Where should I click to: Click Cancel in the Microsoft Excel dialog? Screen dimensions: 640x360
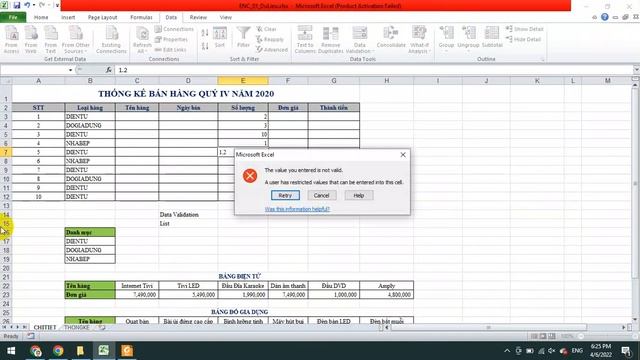[x=321, y=196]
